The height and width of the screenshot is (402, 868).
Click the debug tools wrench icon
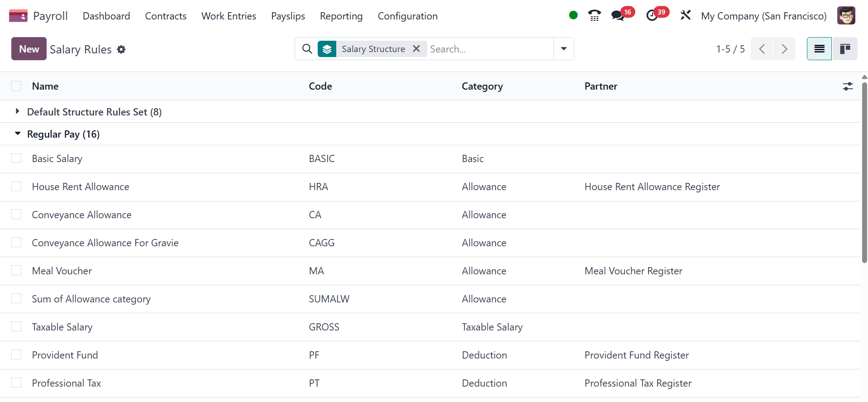tap(685, 16)
